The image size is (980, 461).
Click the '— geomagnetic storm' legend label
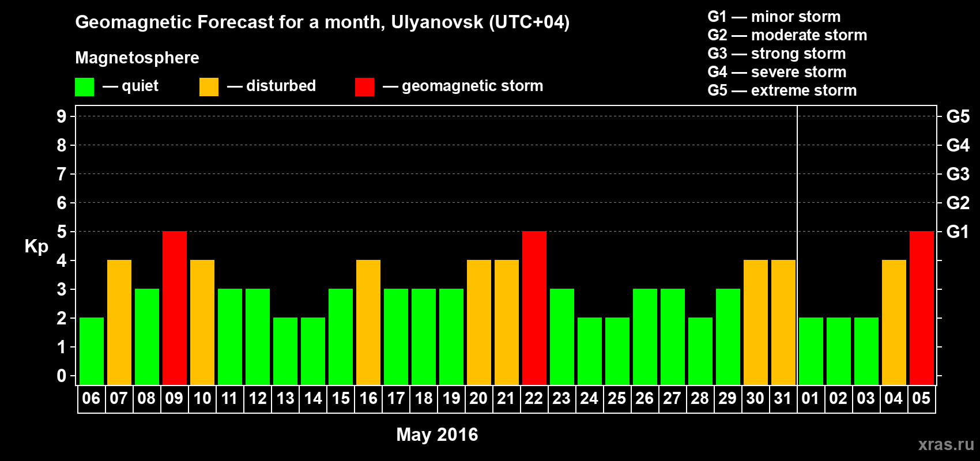point(463,86)
